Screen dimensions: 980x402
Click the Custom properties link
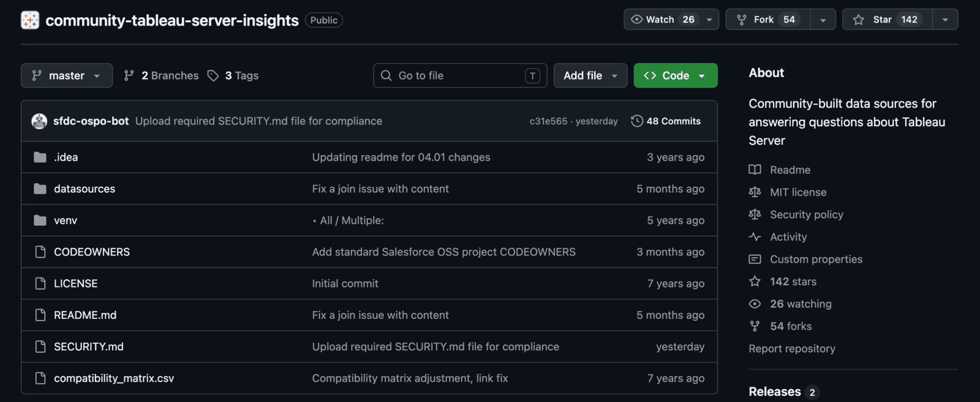[x=816, y=259]
